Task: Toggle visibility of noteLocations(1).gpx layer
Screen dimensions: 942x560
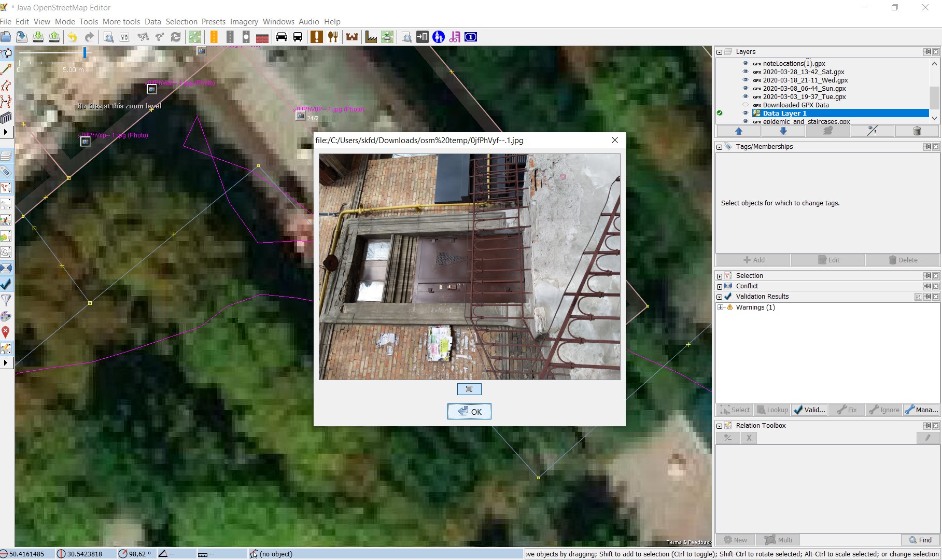Action: [x=746, y=63]
